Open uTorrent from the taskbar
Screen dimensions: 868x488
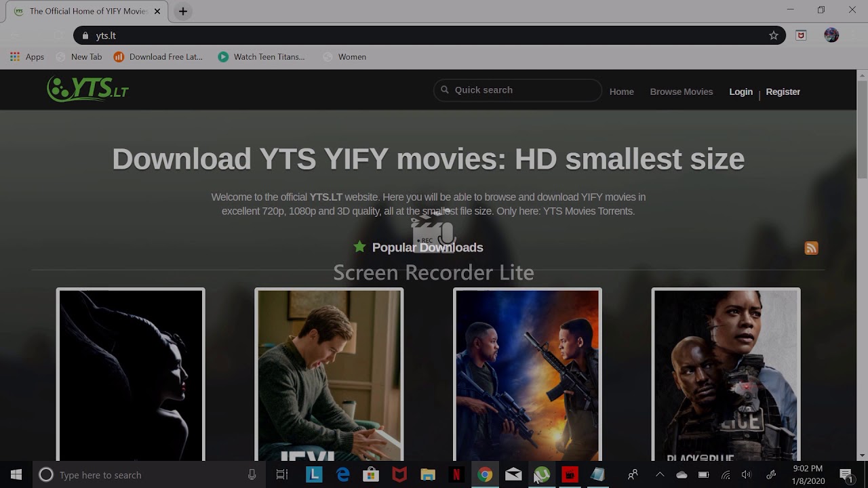tap(542, 475)
